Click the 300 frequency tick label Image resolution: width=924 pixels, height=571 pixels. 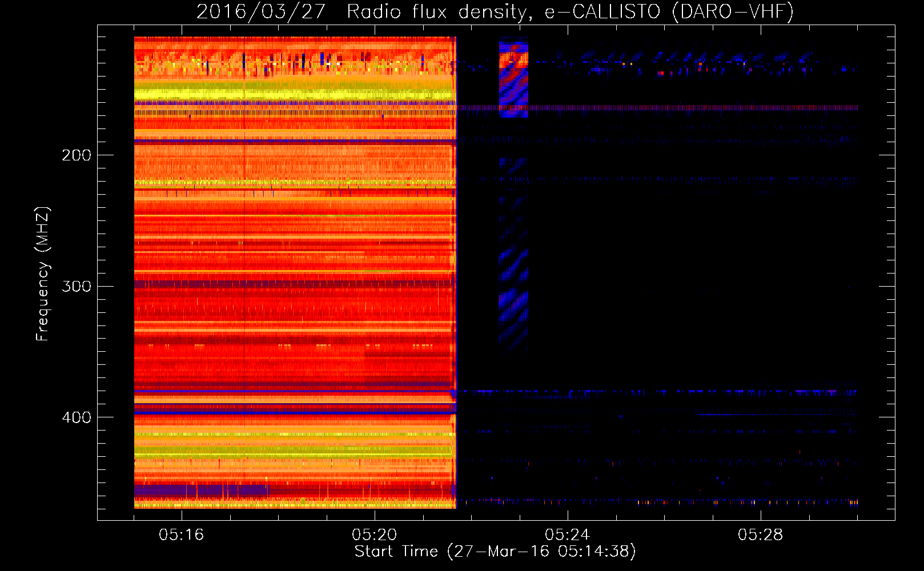(x=77, y=286)
